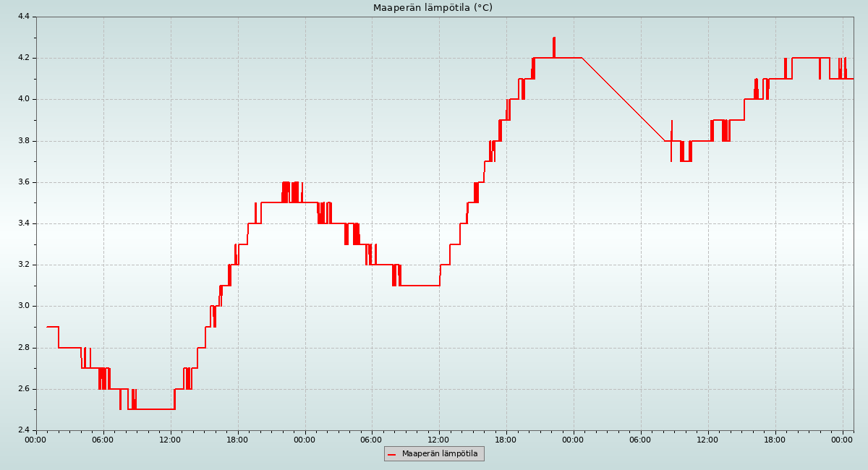Select the 3.4 y-axis tick label
The width and height of the screenshot is (868, 470).
[22, 223]
